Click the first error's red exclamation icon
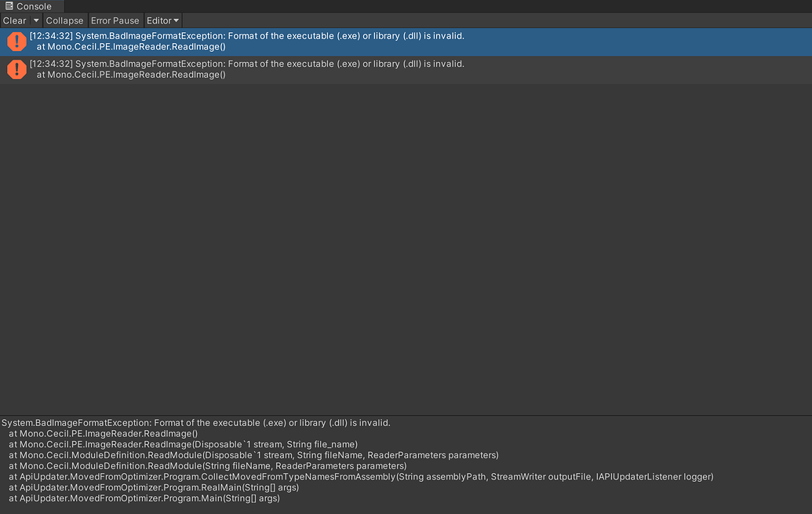This screenshot has height=514, width=812. tap(16, 42)
